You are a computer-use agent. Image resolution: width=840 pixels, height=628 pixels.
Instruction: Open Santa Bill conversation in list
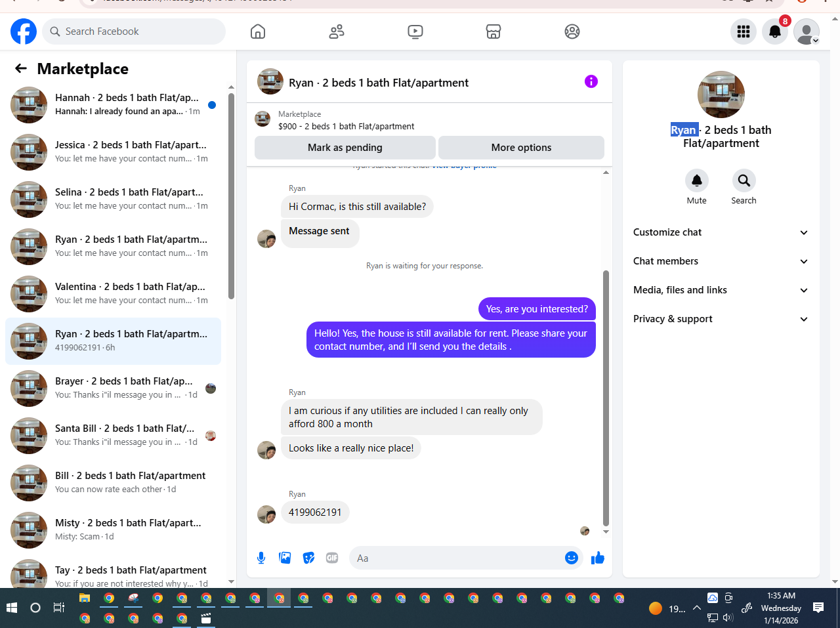(113, 436)
